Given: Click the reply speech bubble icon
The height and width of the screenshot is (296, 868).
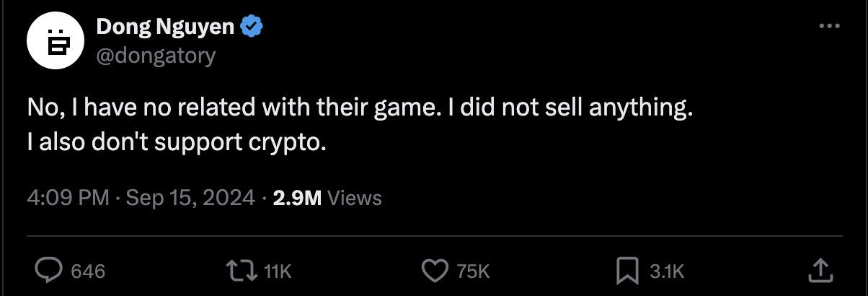Looking at the screenshot, I should click(x=50, y=271).
